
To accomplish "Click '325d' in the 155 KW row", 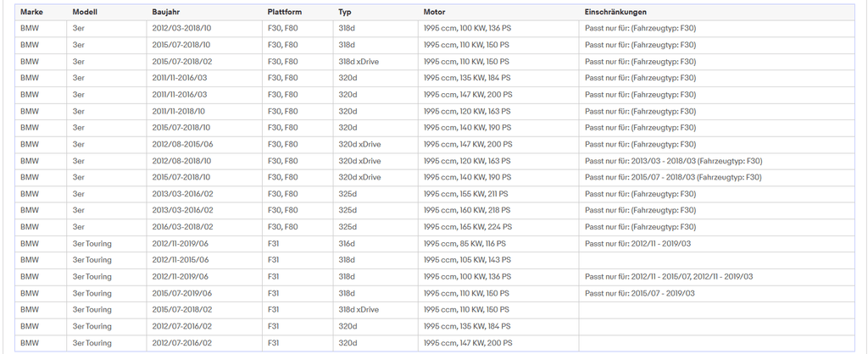I will (348, 194).
